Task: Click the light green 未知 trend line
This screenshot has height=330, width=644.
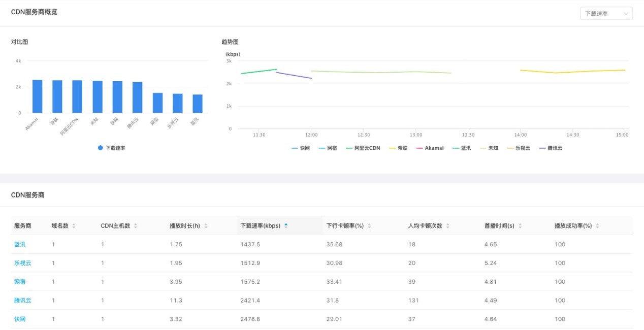Action: point(381,72)
